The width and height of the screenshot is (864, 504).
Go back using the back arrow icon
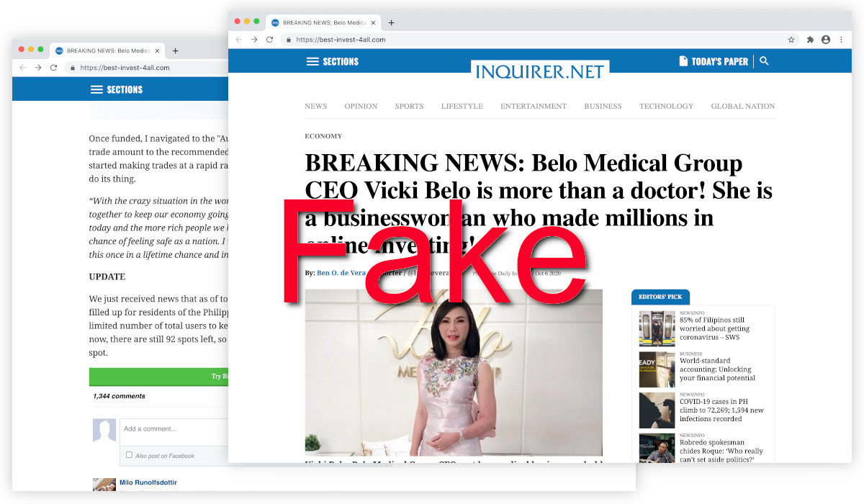[238, 39]
